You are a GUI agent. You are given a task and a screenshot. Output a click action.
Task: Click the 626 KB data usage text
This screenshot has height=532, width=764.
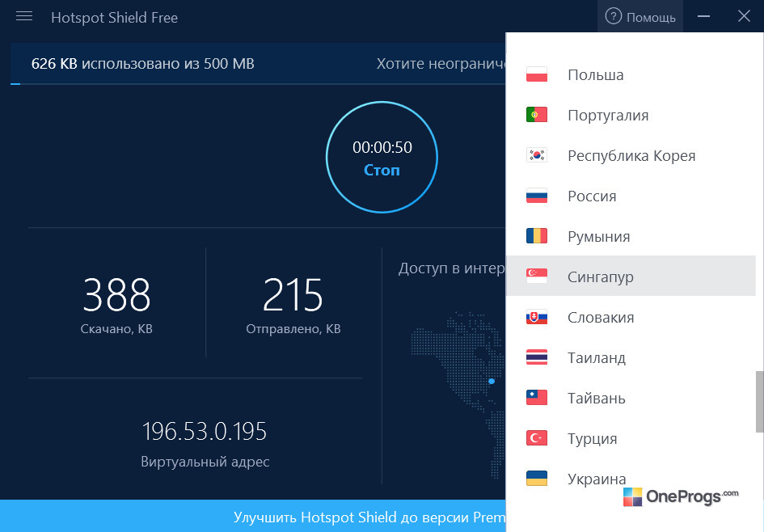[x=143, y=64]
